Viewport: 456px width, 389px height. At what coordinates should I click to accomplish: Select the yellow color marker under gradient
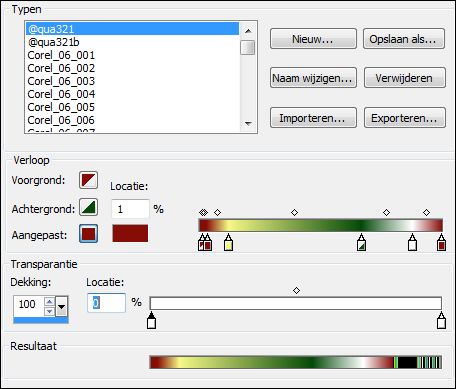[x=228, y=243]
